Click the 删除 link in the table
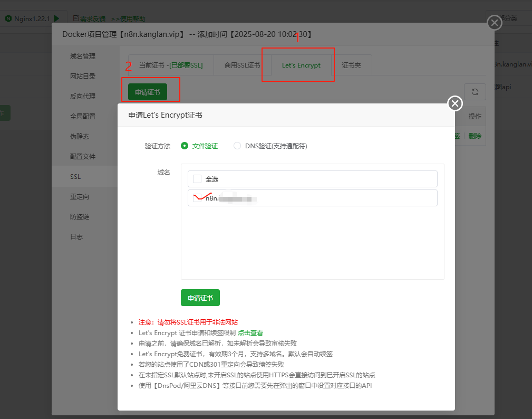532x419 pixels. pos(475,136)
